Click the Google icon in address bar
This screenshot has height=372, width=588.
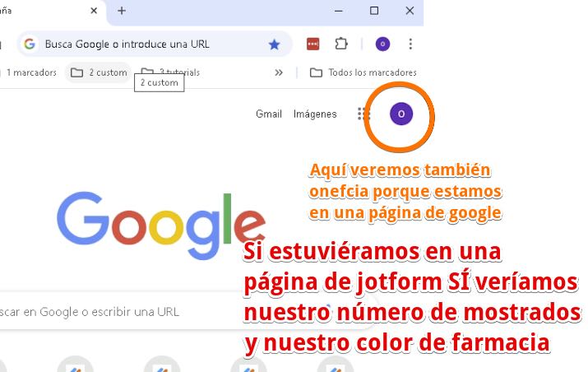click(x=30, y=44)
